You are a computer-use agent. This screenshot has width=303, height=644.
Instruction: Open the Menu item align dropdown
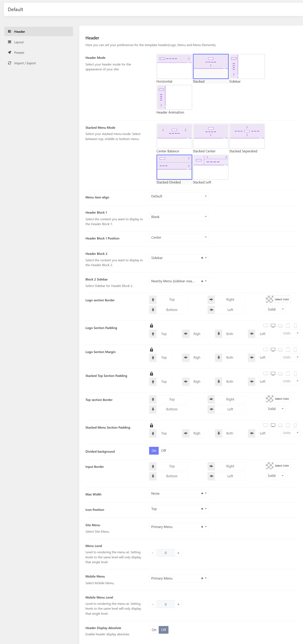(178, 196)
